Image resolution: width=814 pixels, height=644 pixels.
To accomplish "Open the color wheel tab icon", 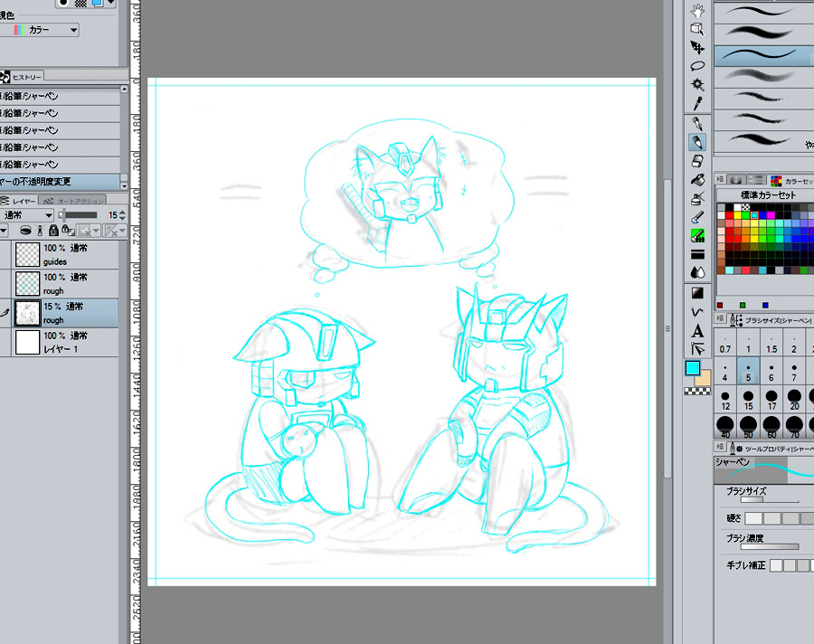I will (735, 180).
